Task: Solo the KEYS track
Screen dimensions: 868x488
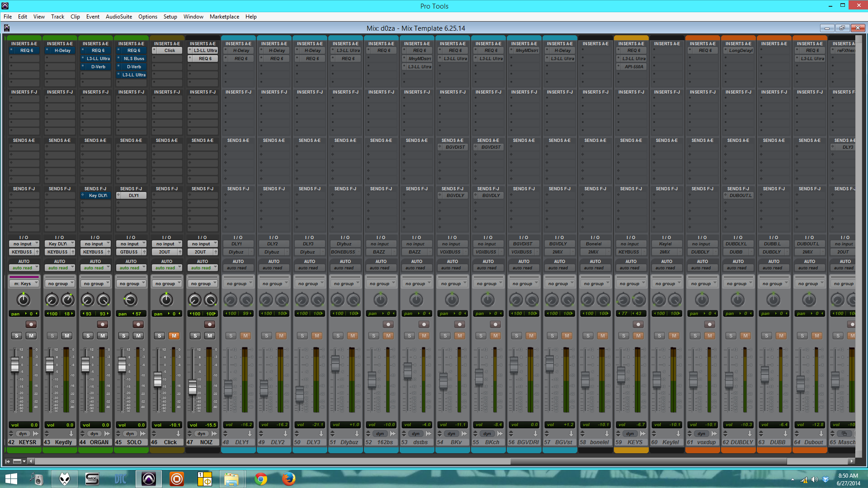Action: [x=624, y=336]
